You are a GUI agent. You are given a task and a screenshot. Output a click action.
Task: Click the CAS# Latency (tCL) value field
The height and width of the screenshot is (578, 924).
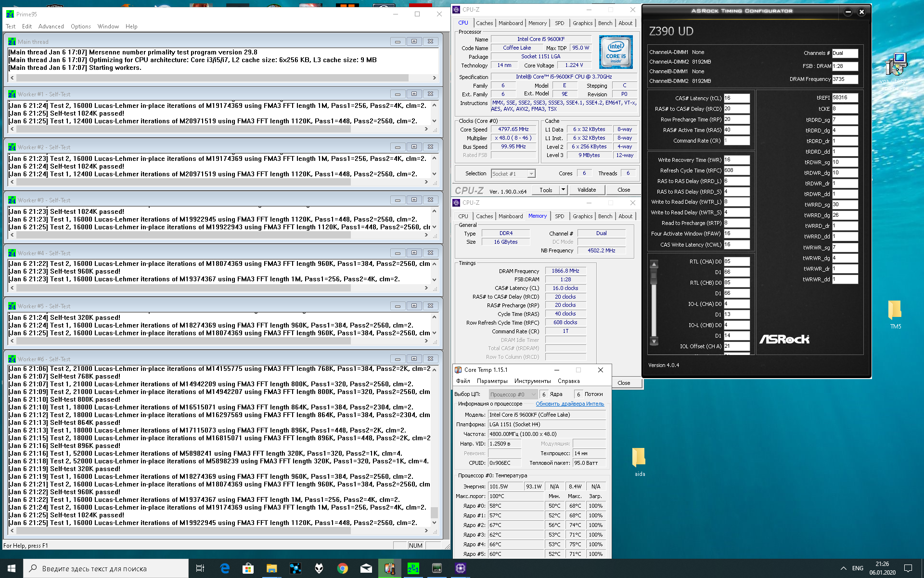pyautogui.click(x=736, y=98)
